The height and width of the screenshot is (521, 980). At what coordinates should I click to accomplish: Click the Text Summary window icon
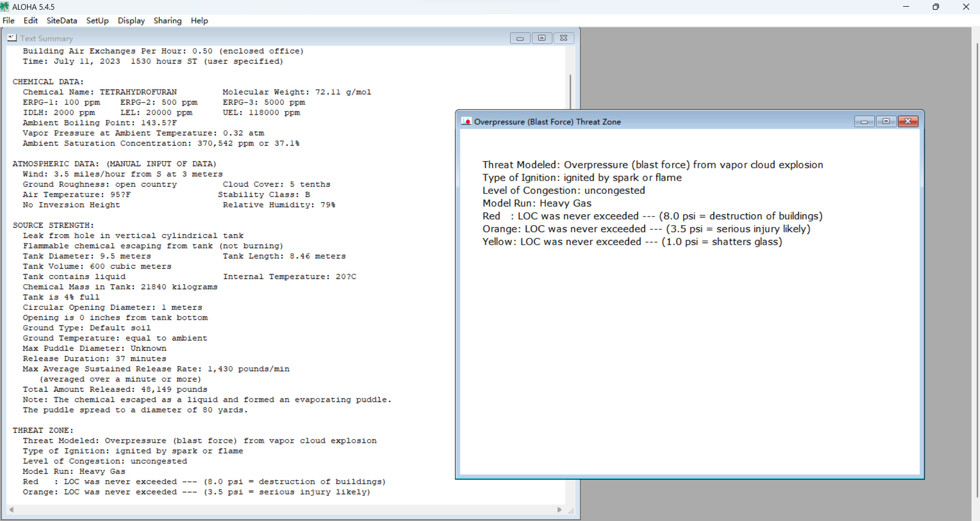12,38
